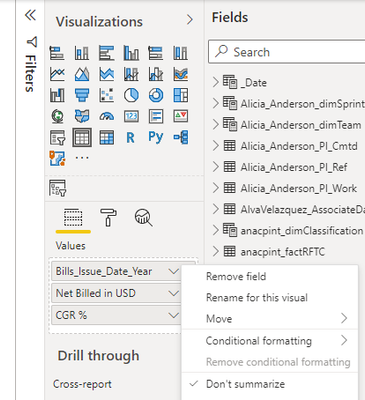Select the donut chart visual
Screen dimensions: 365x400
tap(156, 95)
